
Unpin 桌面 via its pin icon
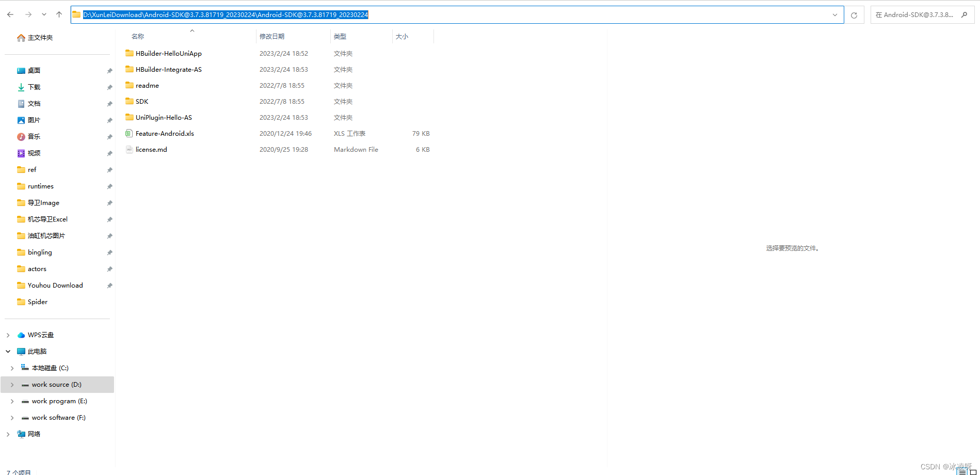pyautogui.click(x=109, y=71)
